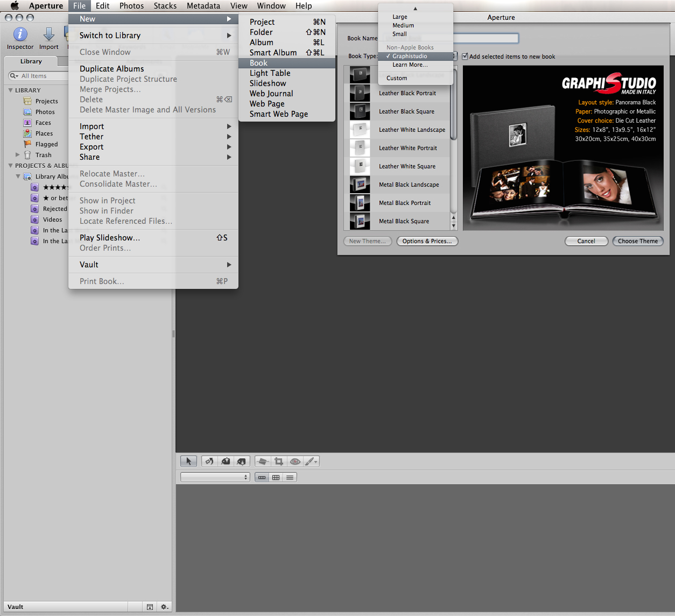Choose Duplicate Albums in File menu

pyautogui.click(x=153, y=69)
